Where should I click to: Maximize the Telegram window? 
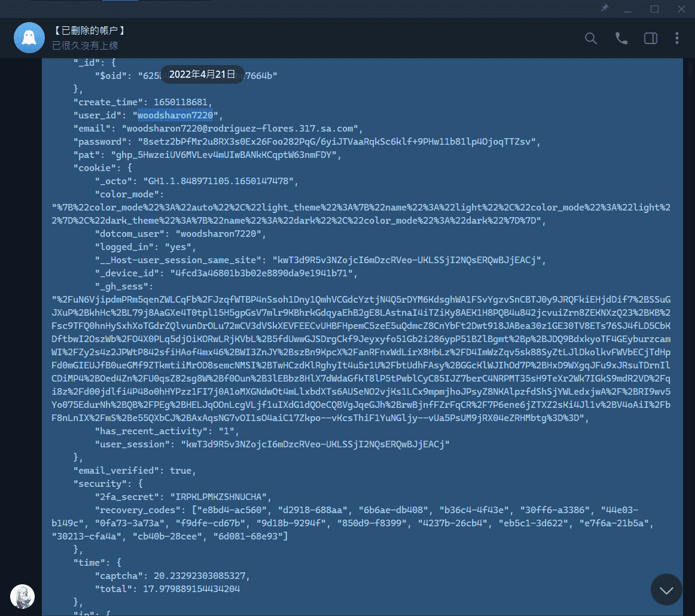654,8
